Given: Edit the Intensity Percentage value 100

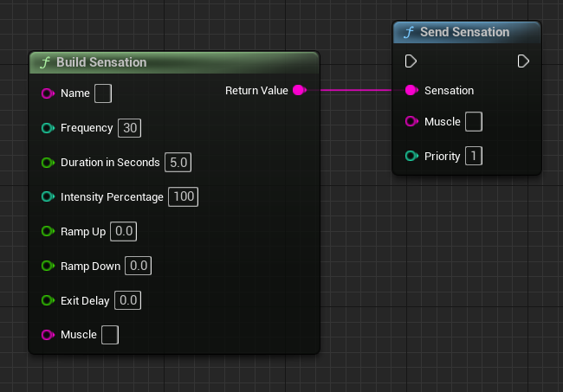Looking at the screenshot, I should tap(184, 197).
